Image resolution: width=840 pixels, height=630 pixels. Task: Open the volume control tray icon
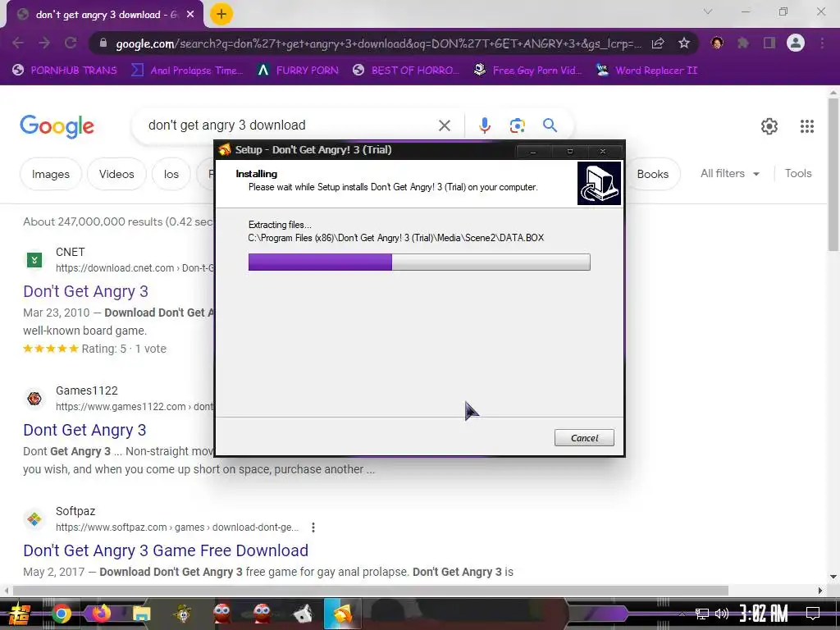tap(722, 614)
